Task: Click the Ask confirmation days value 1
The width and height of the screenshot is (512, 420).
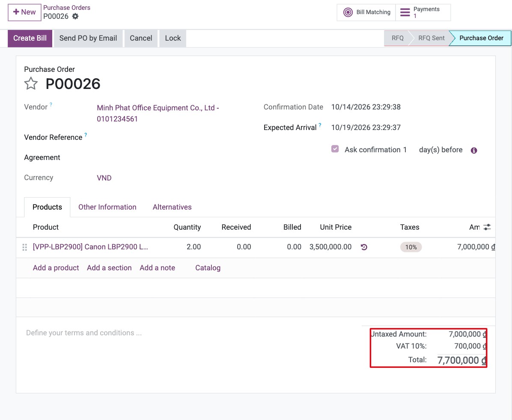Action: [x=405, y=150]
